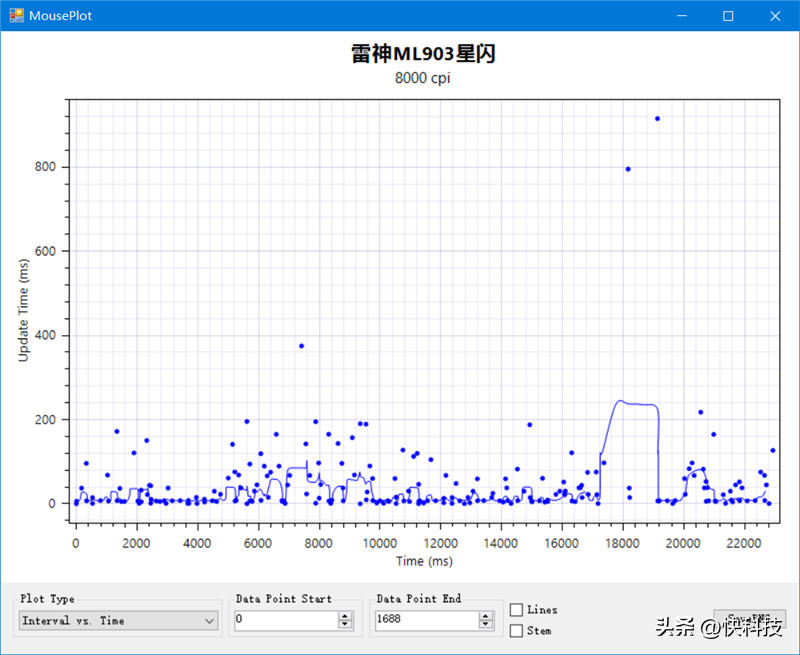Click the subtitle "8000 cpi"
Screen dimensions: 800x655
pos(422,78)
